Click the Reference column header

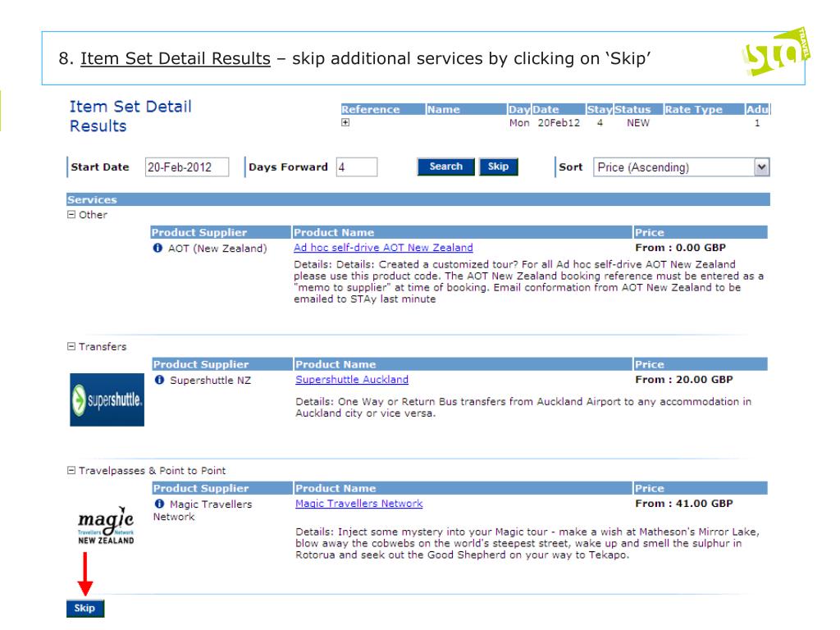pos(383,109)
